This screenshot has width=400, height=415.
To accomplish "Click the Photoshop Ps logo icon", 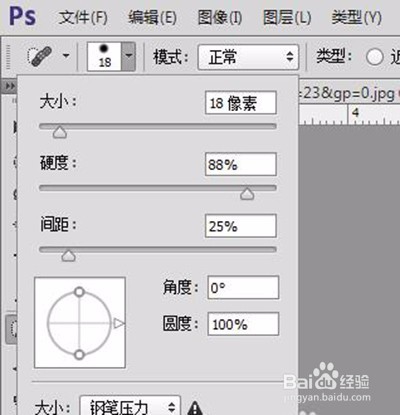I will tap(22, 16).
